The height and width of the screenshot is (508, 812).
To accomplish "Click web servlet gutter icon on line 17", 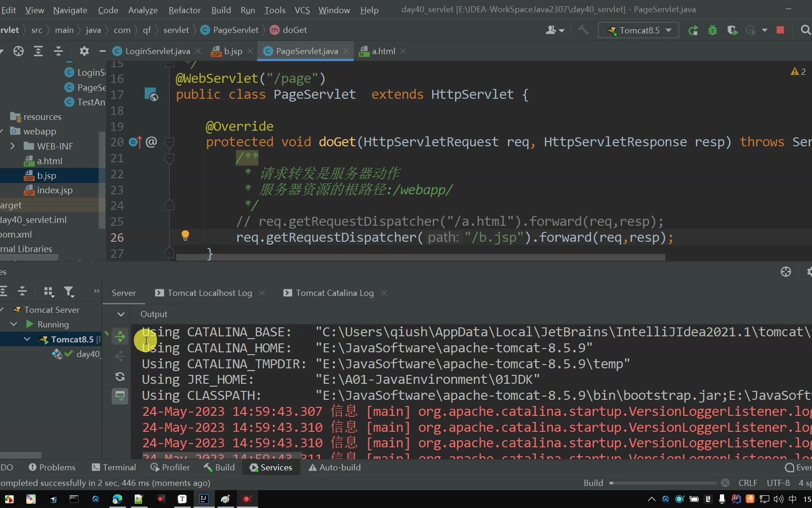I will click(151, 94).
